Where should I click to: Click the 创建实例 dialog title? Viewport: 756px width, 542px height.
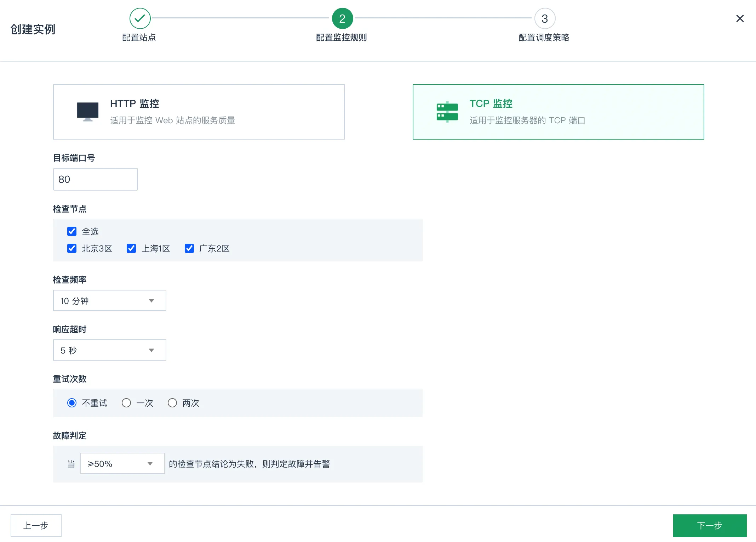(33, 29)
